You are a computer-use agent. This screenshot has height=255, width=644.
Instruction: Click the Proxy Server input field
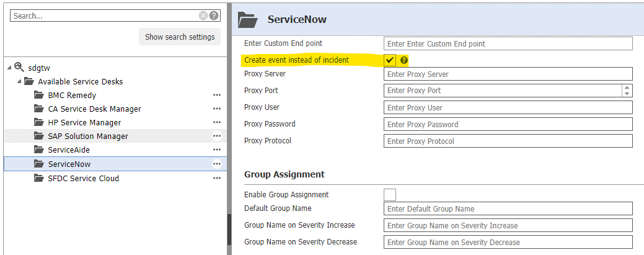[x=508, y=74]
